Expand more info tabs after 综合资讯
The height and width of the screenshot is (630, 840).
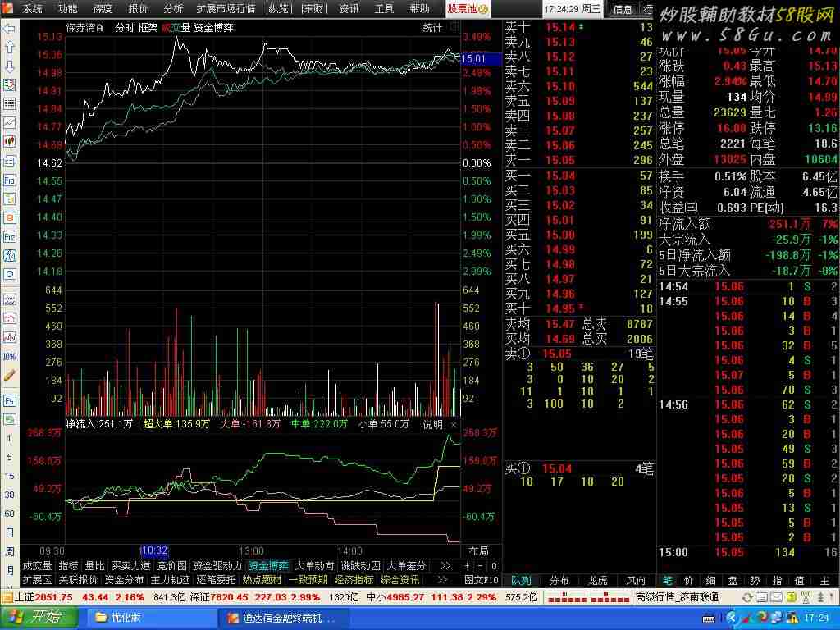(x=442, y=580)
